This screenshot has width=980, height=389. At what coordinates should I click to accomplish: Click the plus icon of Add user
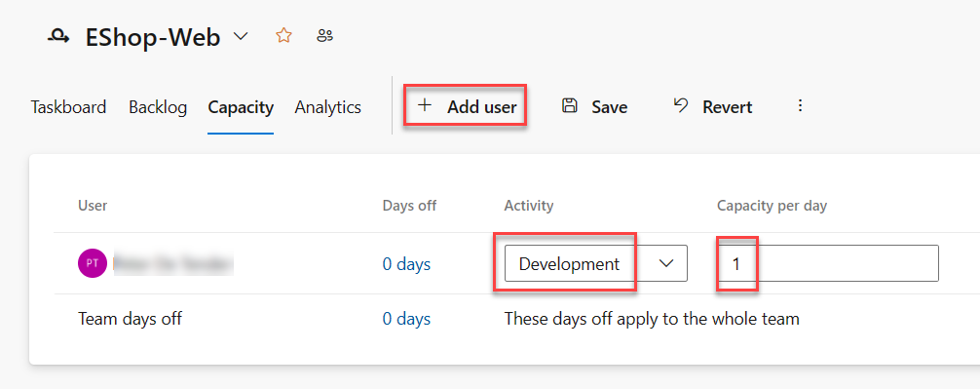click(425, 105)
